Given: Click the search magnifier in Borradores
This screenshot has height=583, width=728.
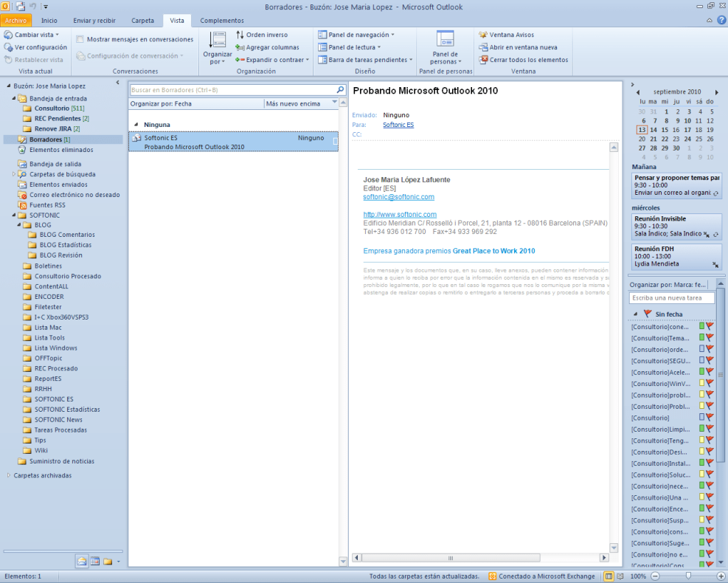Looking at the screenshot, I should pos(340,90).
